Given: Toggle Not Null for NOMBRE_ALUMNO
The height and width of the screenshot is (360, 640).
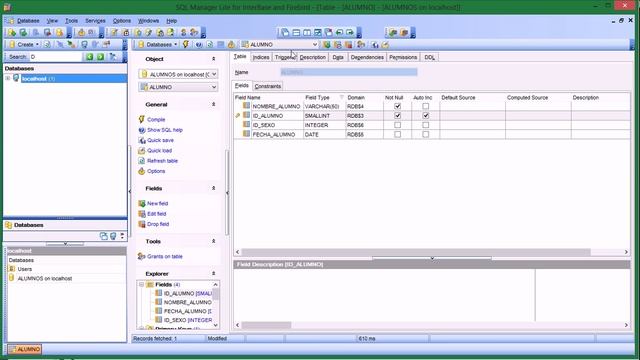Looking at the screenshot, I should pyautogui.click(x=397, y=106).
